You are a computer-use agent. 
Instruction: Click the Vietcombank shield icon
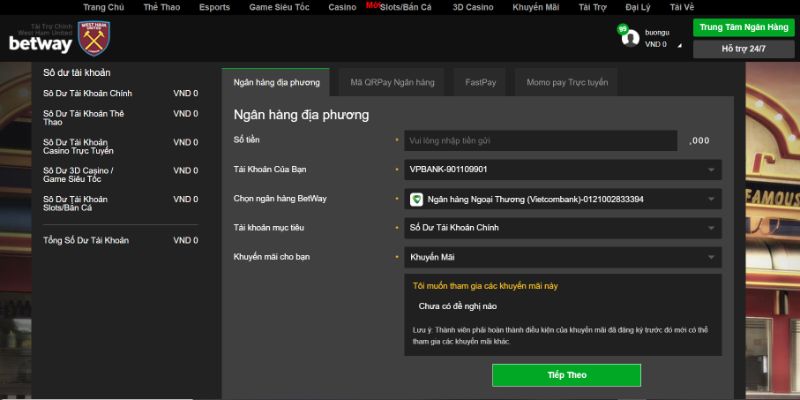click(x=416, y=199)
